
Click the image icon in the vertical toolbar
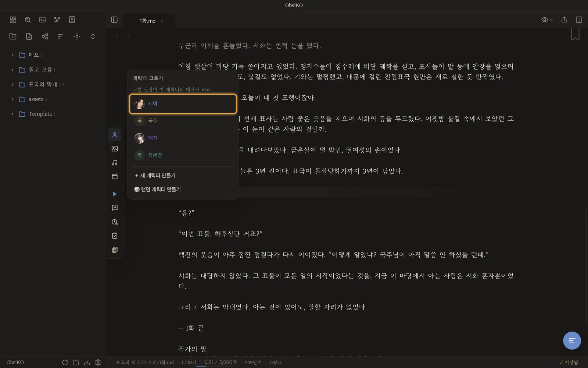115,149
